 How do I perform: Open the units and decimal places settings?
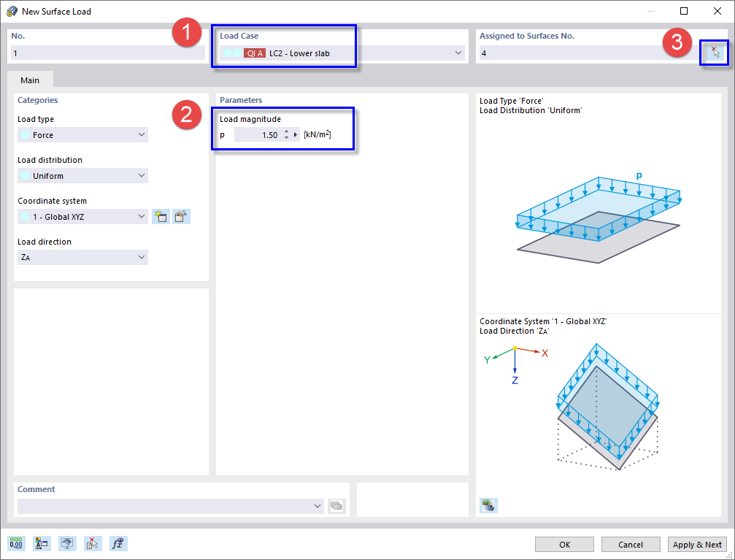(x=15, y=543)
